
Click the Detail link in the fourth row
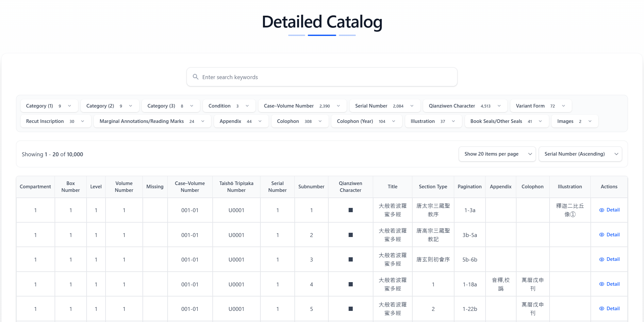[x=613, y=284]
